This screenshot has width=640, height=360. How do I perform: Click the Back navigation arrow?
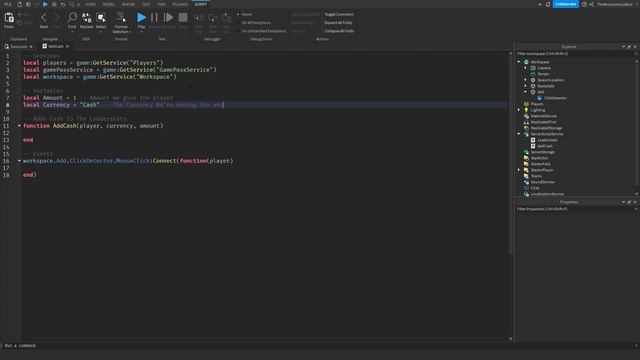coord(44,18)
